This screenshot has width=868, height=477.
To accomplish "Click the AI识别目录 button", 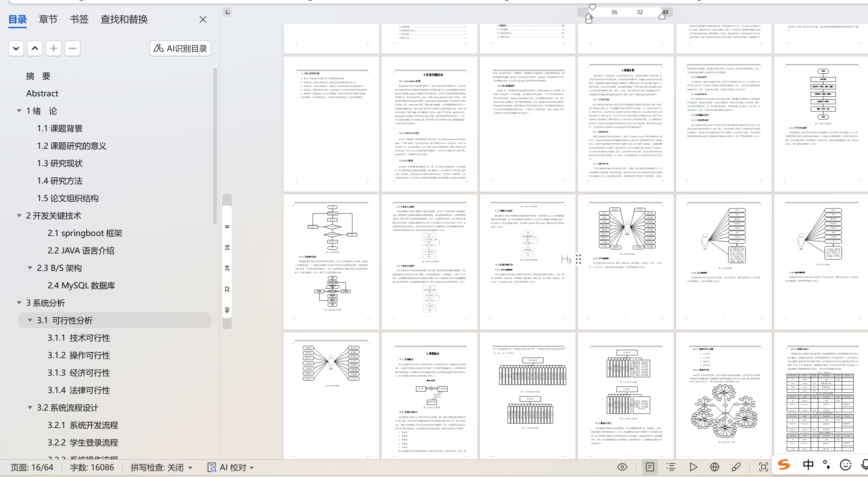I will pos(180,49).
